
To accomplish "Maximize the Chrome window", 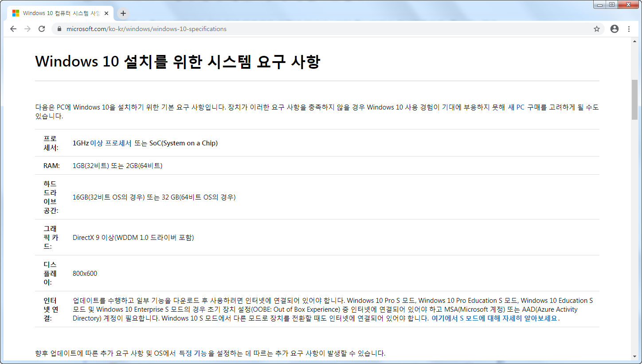I will [612, 4].
